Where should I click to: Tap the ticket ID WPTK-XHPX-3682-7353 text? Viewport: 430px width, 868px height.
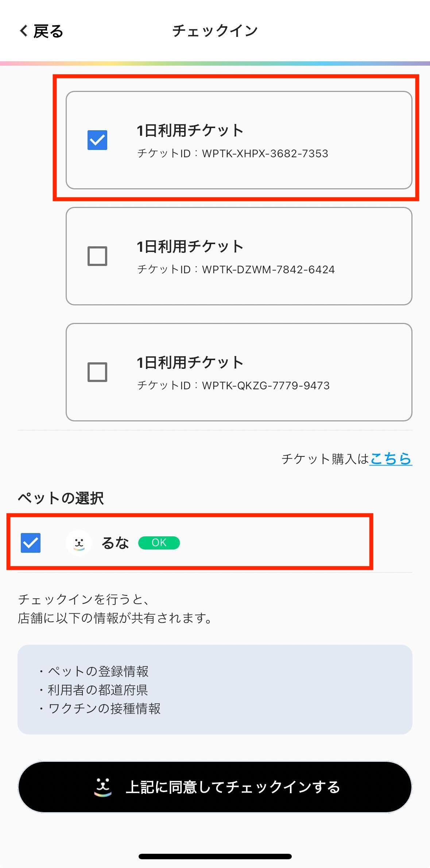click(232, 154)
